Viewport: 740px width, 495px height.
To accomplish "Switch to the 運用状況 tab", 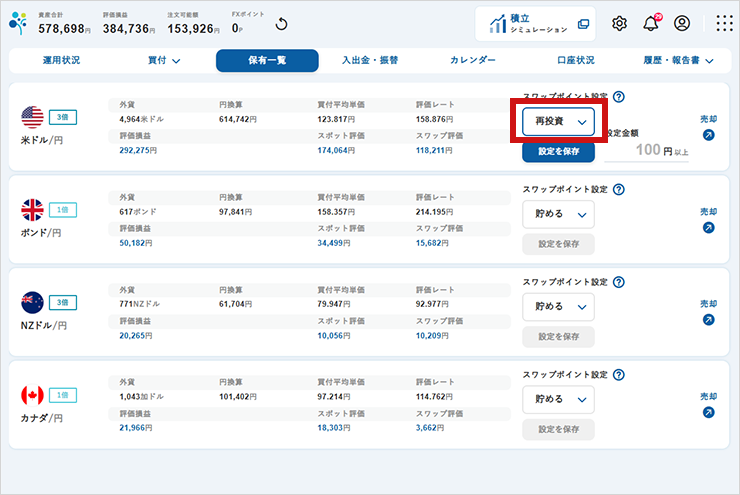I will point(61,60).
